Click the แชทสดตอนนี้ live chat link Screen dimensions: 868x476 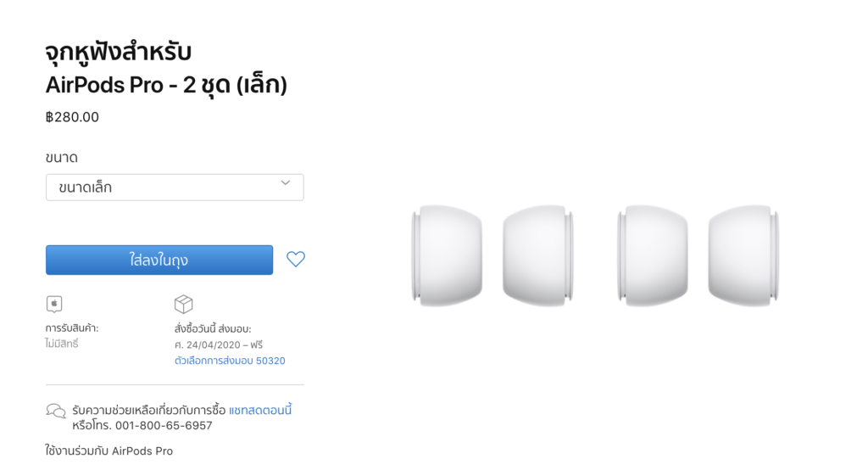(260, 410)
